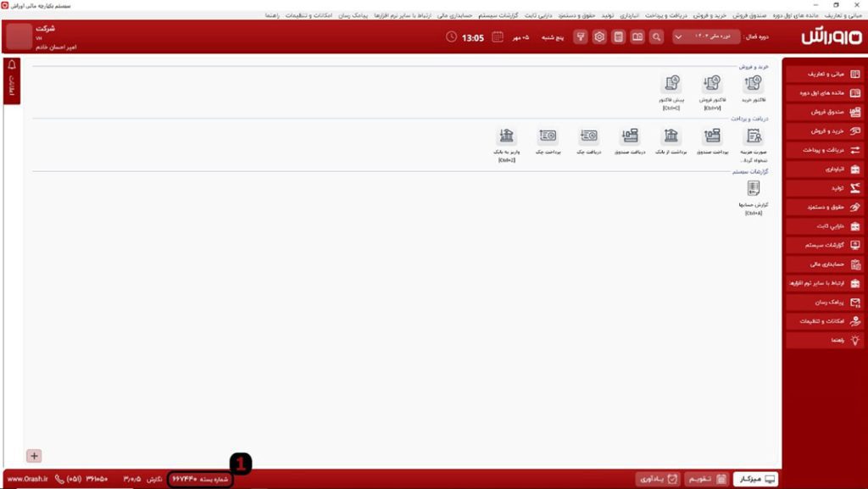
Task: Click the search magnifier in the header
Action: click(x=656, y=37)
